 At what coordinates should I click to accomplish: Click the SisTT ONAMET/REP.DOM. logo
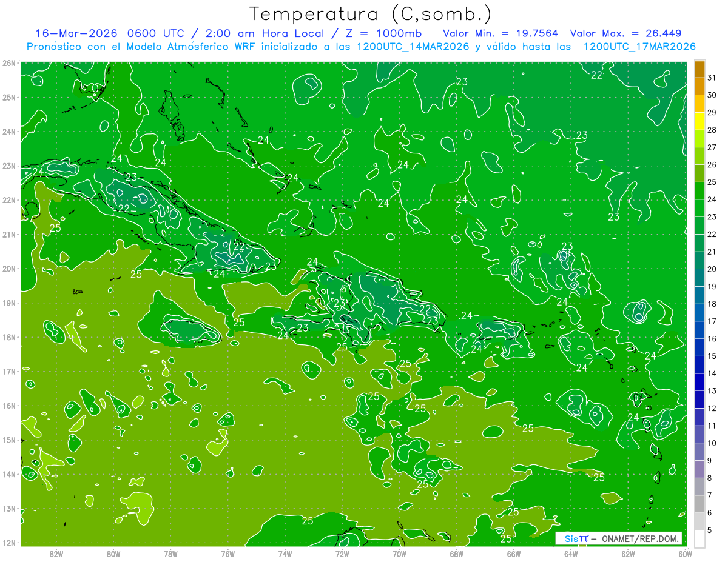[619, 538]
